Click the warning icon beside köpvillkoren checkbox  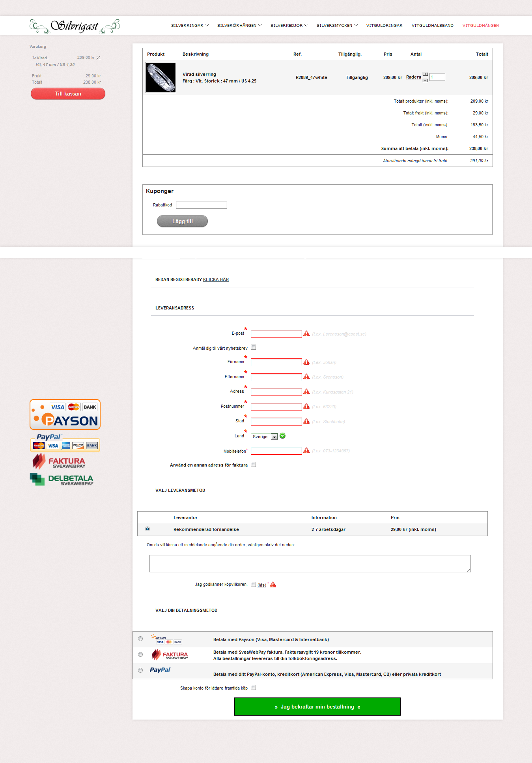[x=273, y=585]
